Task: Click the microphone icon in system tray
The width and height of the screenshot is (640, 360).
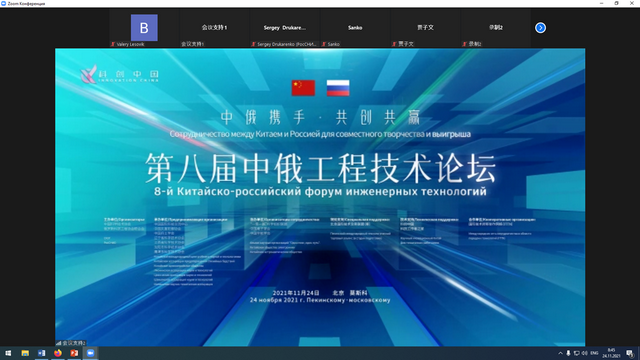Action: [568, 353]
